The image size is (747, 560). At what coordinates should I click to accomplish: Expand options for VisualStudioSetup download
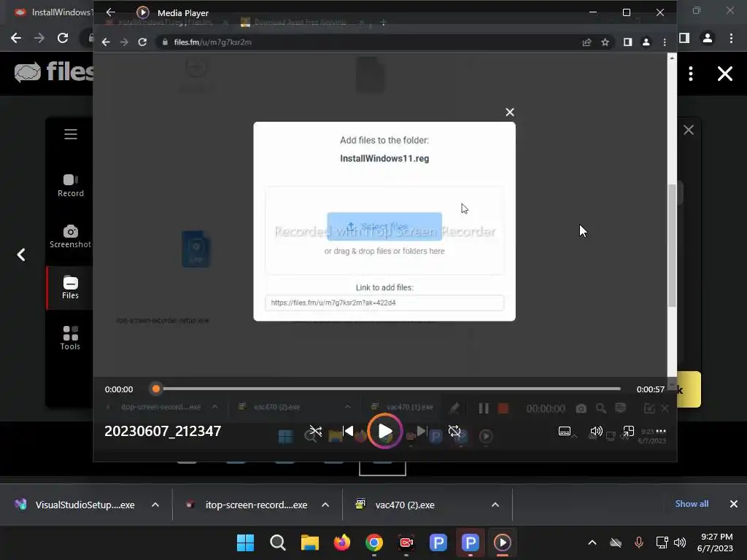coord(155,505)
